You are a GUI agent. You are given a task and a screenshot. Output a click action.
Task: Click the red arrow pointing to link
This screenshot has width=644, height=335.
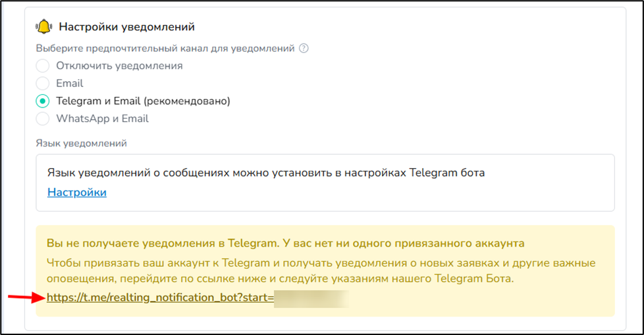click(26, 297)
